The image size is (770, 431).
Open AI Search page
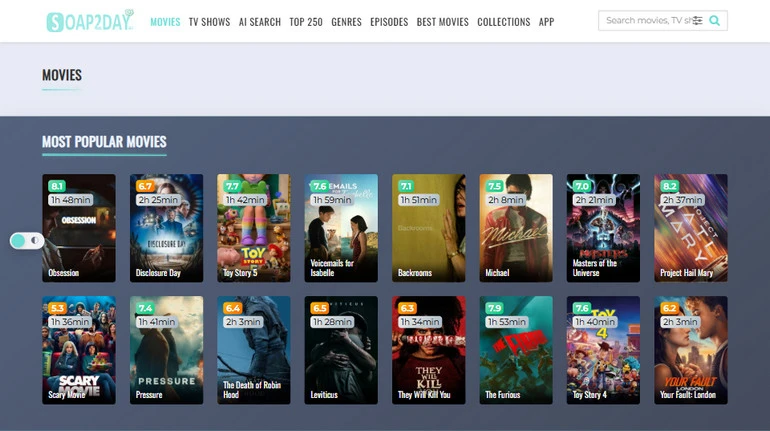pos(260,22)
